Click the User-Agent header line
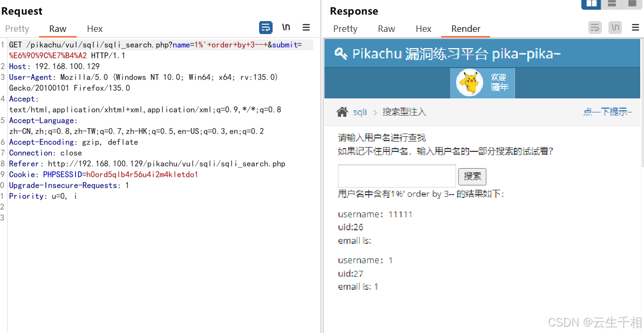 tap(144, 82)
